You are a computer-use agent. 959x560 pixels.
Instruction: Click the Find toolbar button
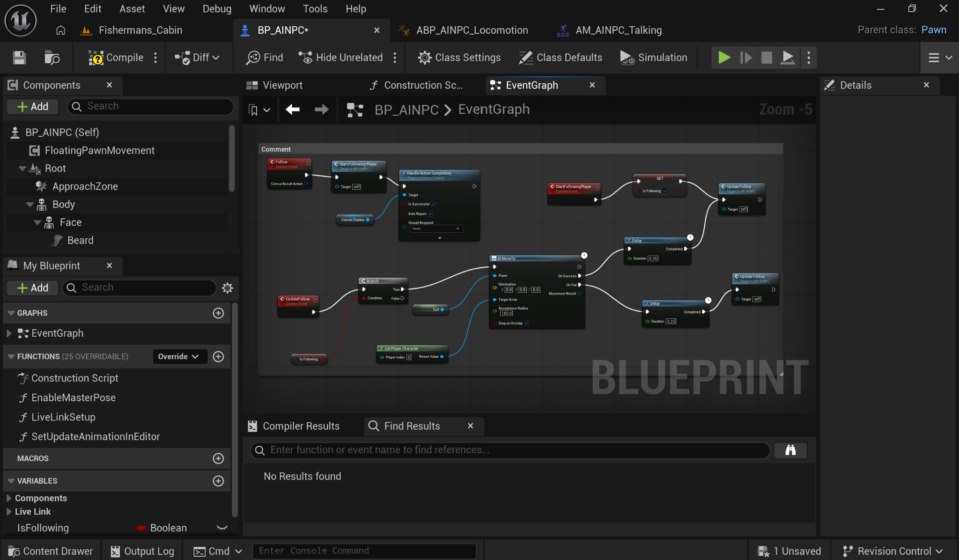click(265, 58)
